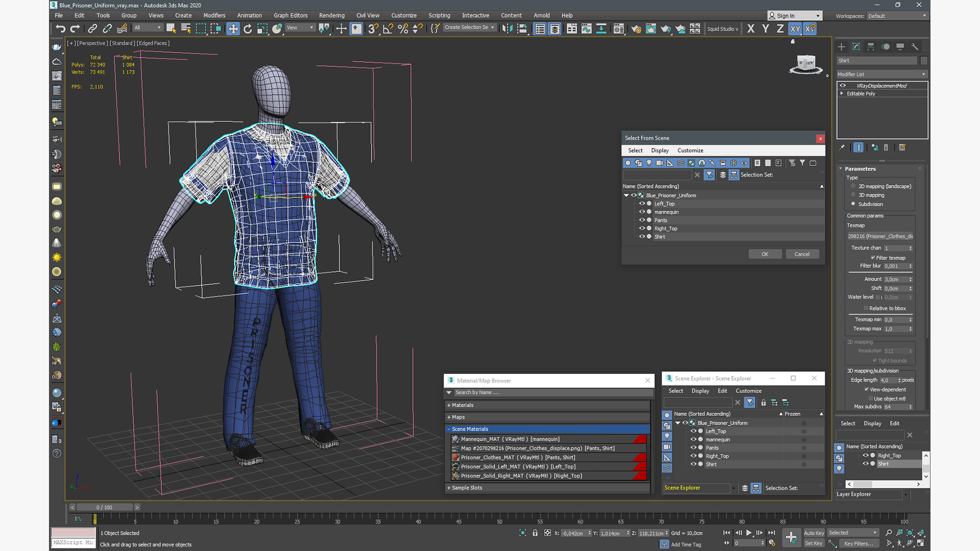Image resolution: width=980 pixels, height=551 pixels.
Task: Click the Undo arrow in main toolbar
Action: pos(61,29)
